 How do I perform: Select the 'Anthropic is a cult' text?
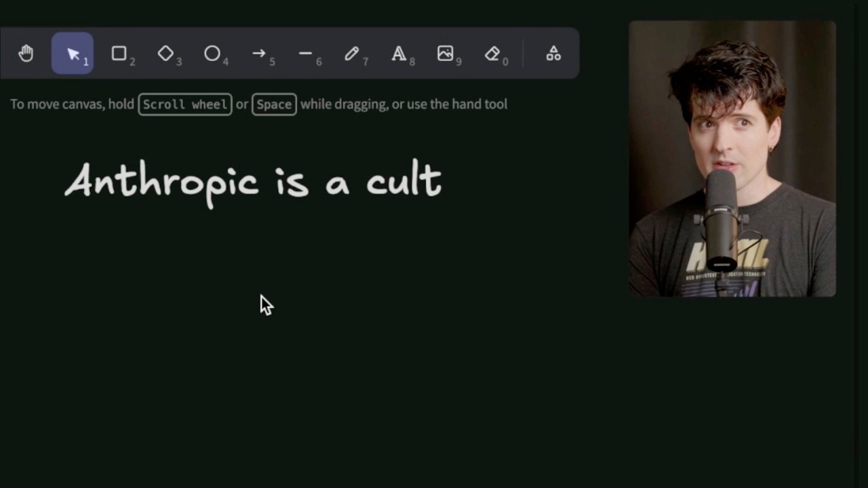(253, 181)
